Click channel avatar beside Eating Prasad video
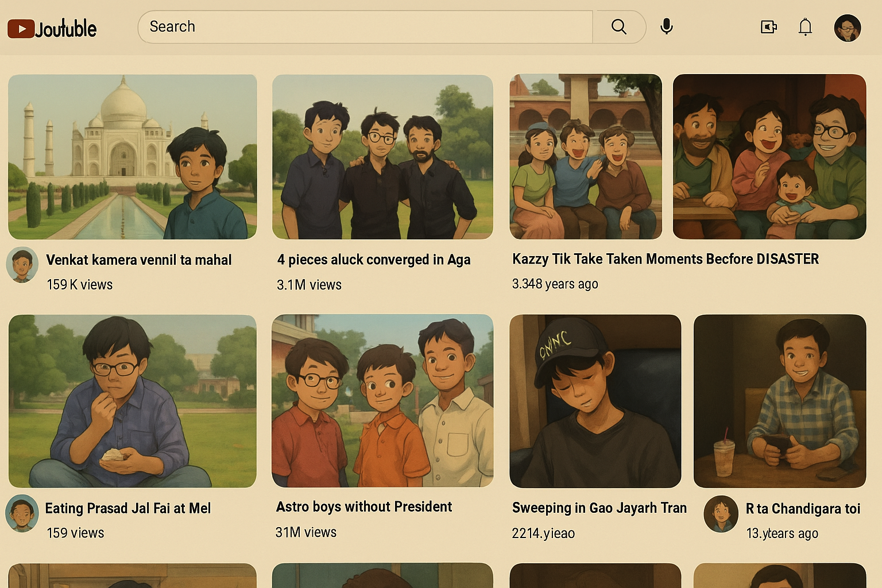The height and width of the screenshot is (588, 882). pos(22,513)
